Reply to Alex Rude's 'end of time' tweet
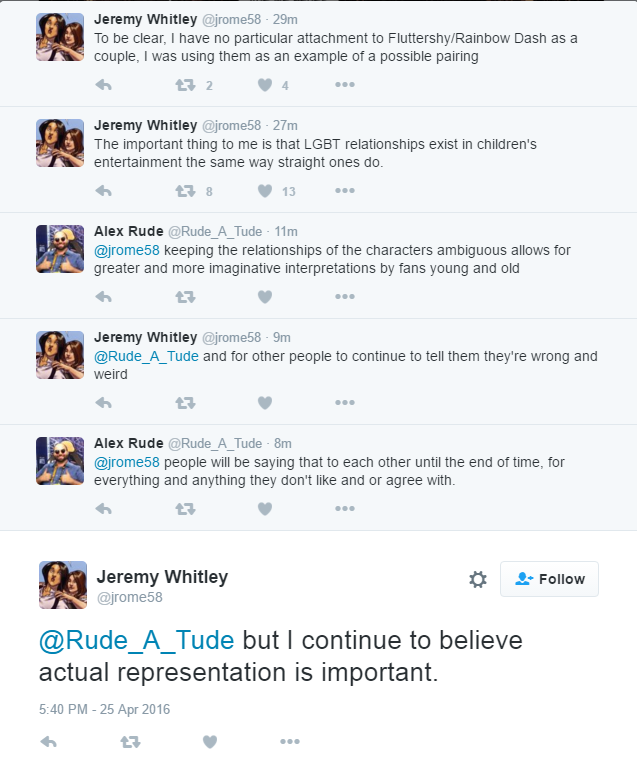 coord(102,509)
